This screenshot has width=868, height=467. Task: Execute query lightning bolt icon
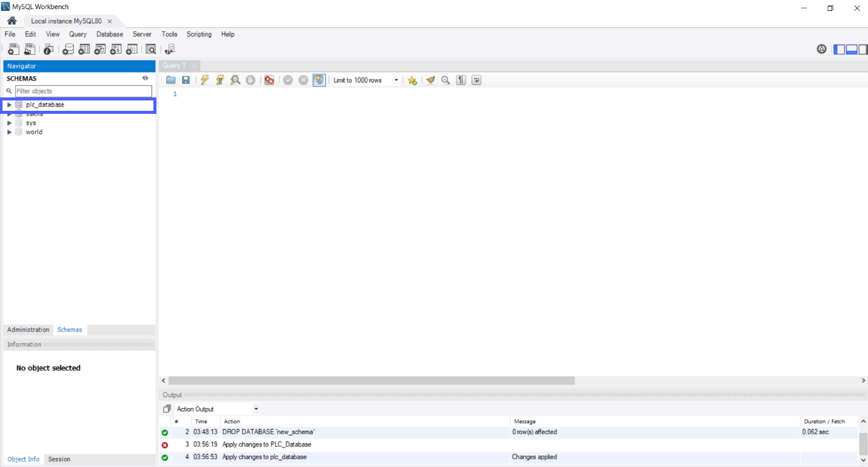205,80
